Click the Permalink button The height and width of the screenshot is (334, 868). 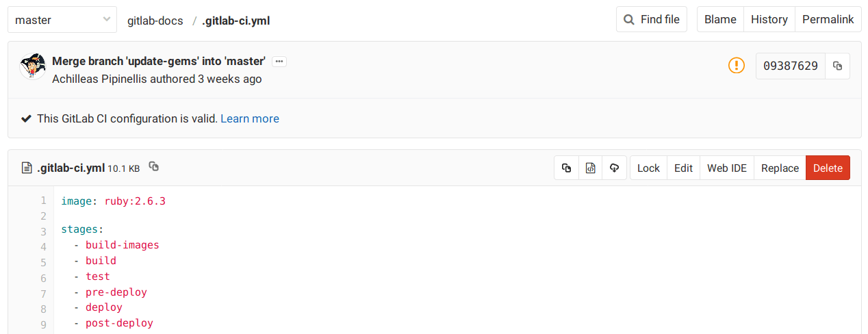point(828,20)
